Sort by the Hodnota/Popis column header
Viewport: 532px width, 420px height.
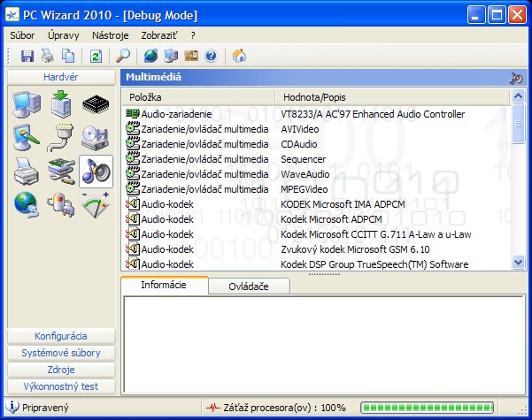(392, 97)
